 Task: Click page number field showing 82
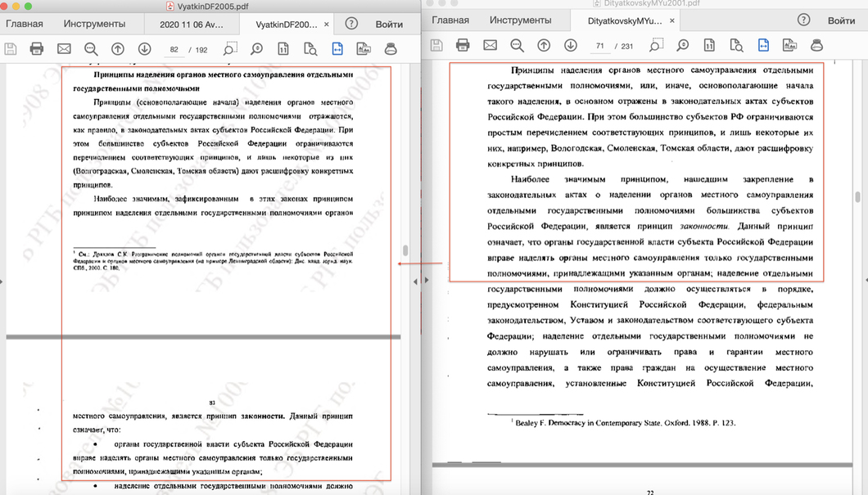[174, 50]
